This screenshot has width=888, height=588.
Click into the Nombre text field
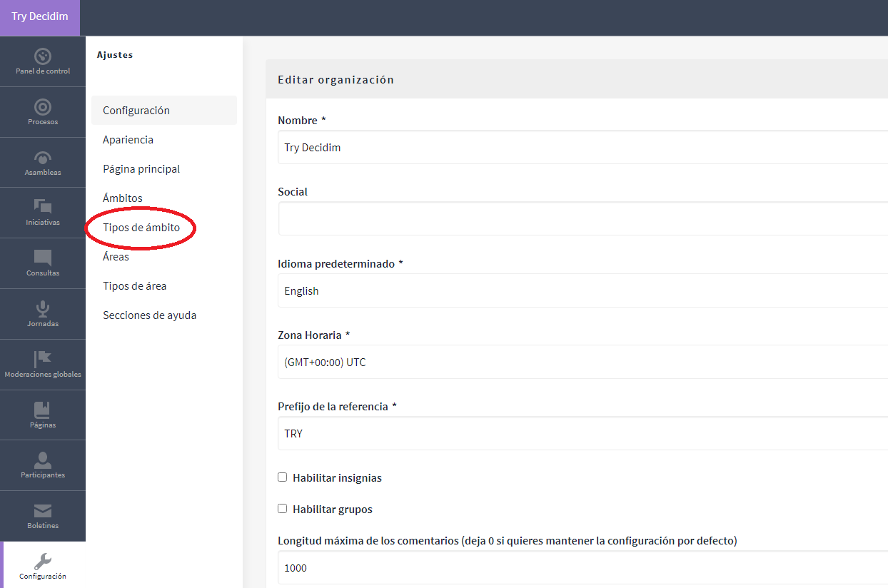tap(582, 148)
